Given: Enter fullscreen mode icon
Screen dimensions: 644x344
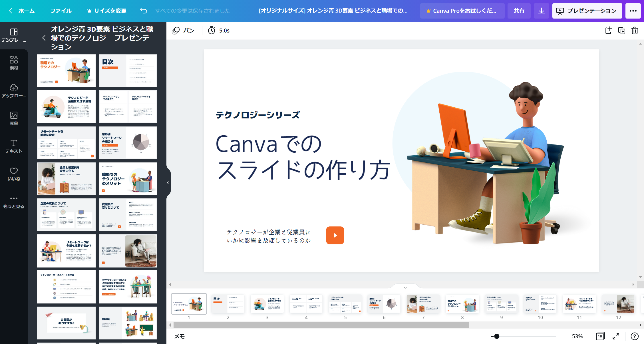Looking at the screenshot, I should point(616,336).
